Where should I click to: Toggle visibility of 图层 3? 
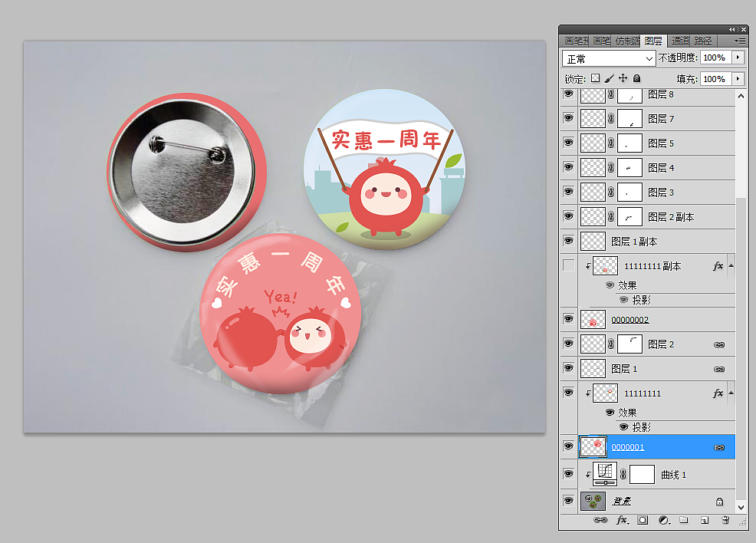(569, 192)
